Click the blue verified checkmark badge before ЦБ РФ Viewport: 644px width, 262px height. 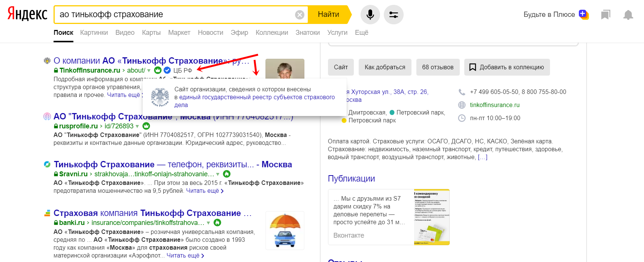pos(167,70)
